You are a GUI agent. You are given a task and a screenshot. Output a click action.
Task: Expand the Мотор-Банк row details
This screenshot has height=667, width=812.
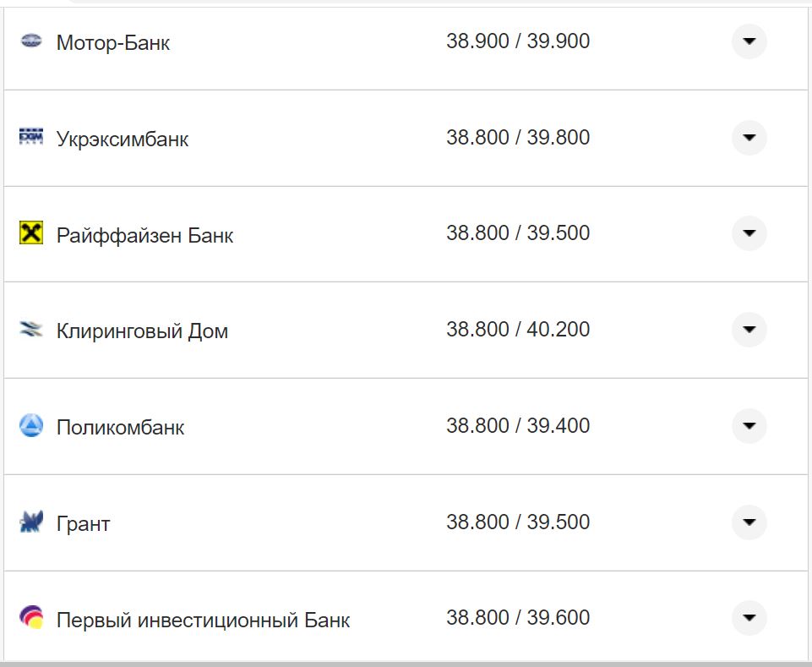click(749, 41)
